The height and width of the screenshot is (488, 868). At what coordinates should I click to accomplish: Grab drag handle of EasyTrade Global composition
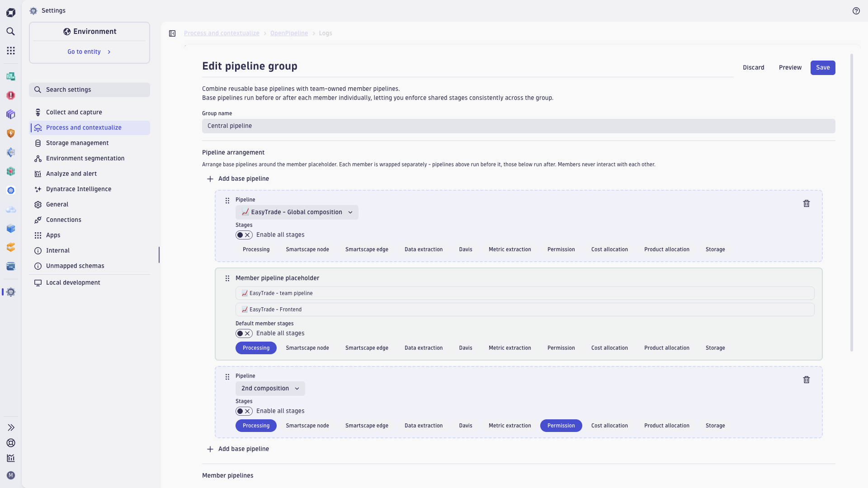coord(227,201)
